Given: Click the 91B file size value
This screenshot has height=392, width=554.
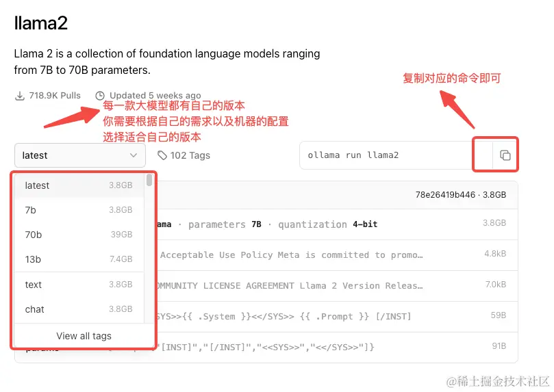Looking at the screenshot, I should pyautogui.click(x=499, y=345).
